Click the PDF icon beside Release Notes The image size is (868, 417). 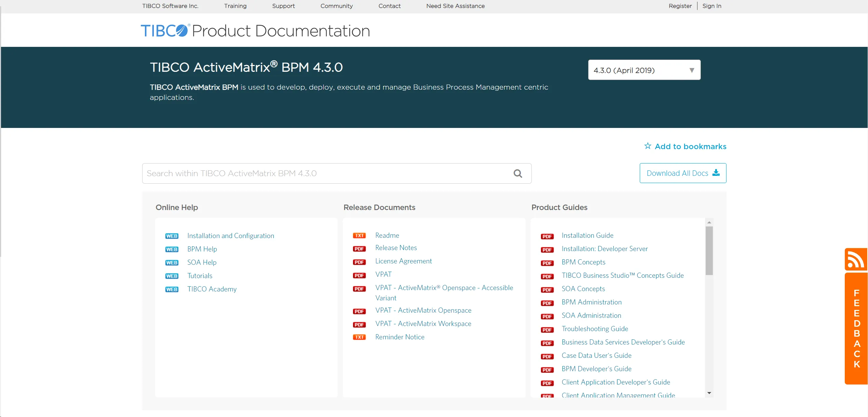pos(359,248)
